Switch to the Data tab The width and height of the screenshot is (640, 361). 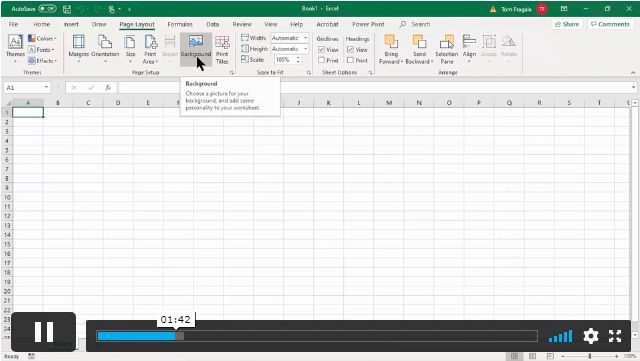point(213,24)
